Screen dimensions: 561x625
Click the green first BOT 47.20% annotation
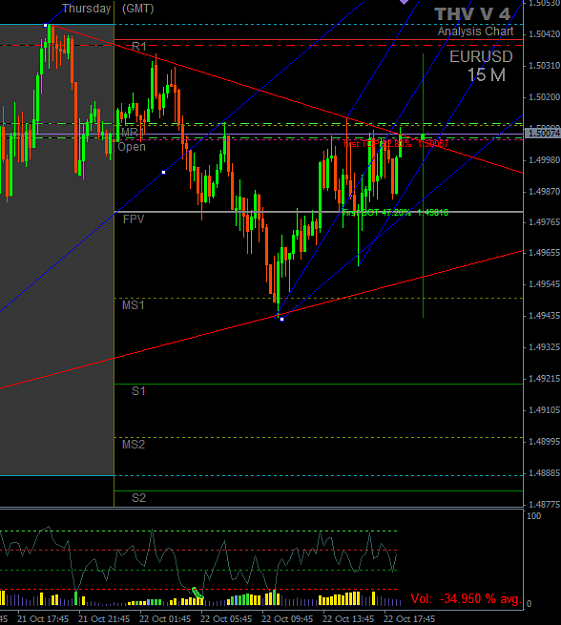(395, 213)
